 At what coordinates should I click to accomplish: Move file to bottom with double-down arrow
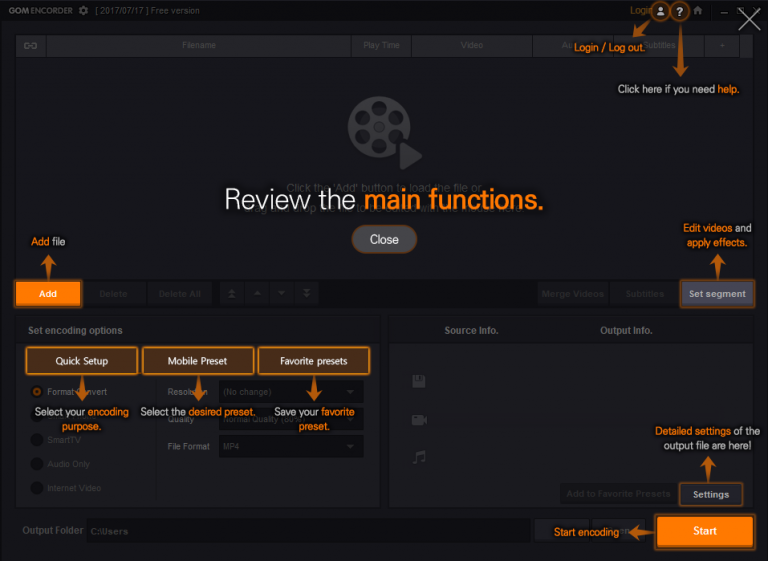coord(306,294)
